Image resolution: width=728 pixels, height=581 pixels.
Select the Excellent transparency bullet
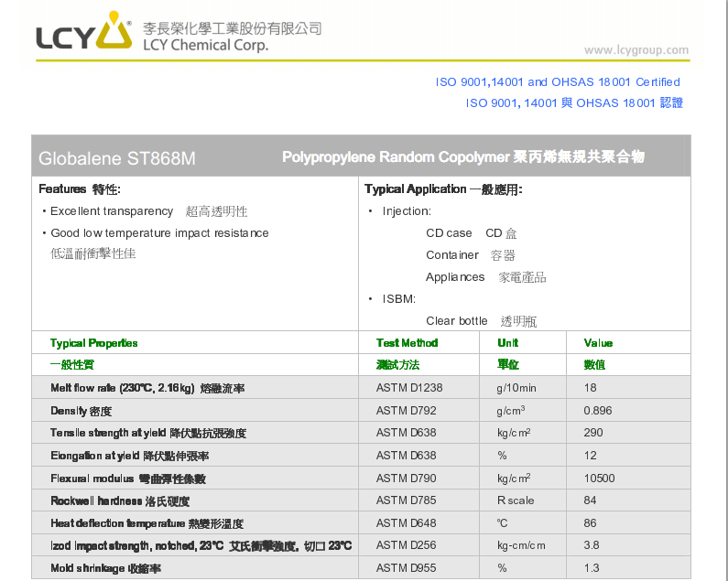coord(145,211)
